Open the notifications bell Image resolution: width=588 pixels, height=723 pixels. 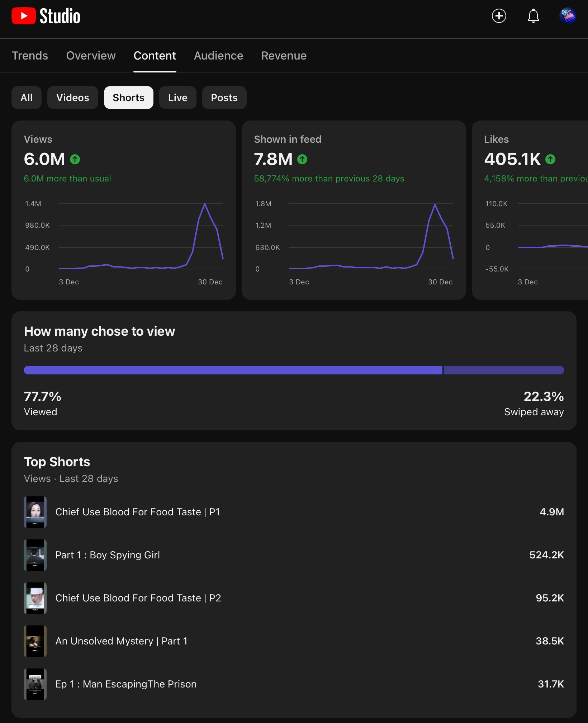tap(534, 16)
